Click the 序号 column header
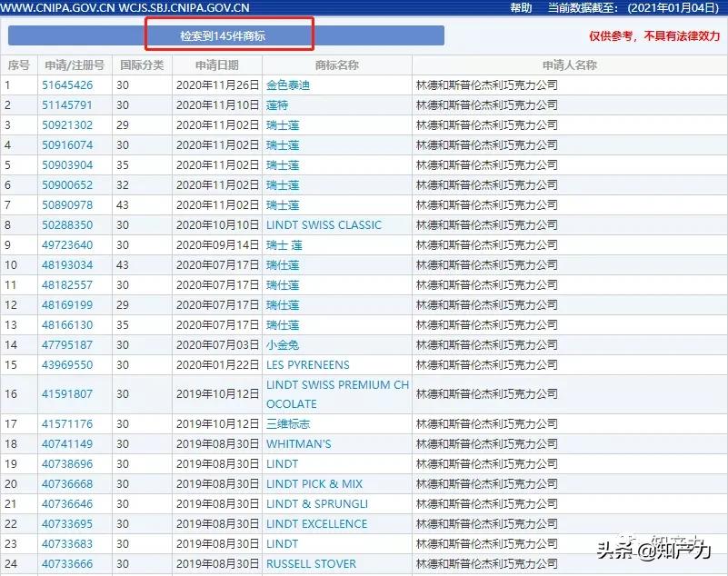The height and width of the screenshot is (576, 728). click(19, 65)
